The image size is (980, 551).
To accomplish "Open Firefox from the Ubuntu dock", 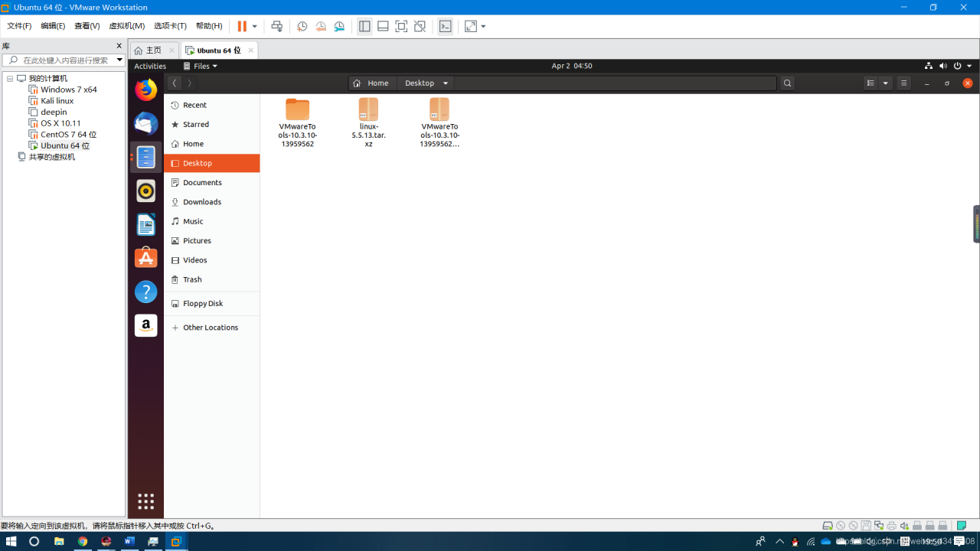I will (x=146, y=90).
